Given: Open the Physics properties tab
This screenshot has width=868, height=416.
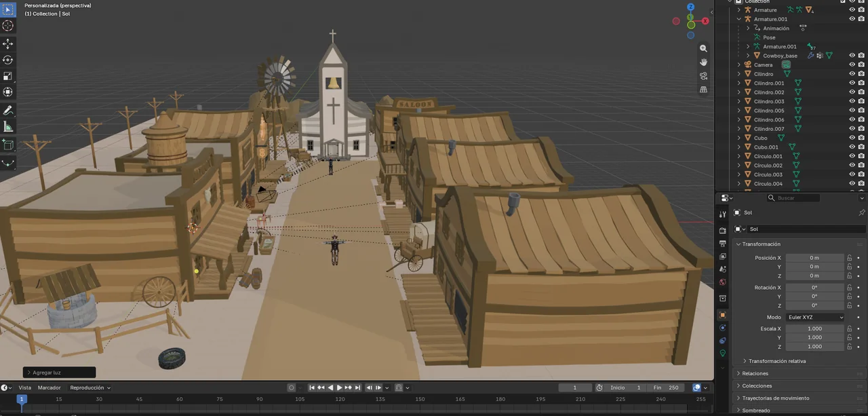Looking at the screenshot, I should pos(723,328).
